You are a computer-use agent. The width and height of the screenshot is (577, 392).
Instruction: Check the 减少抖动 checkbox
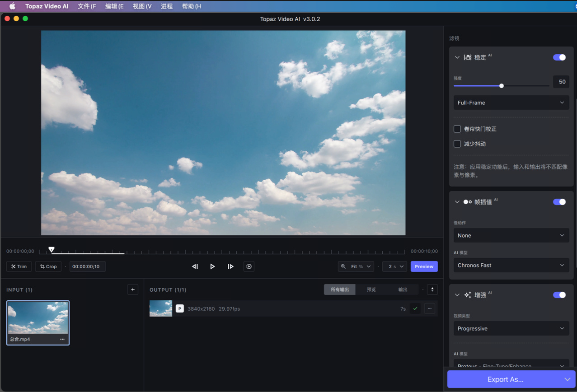[457, 144]
